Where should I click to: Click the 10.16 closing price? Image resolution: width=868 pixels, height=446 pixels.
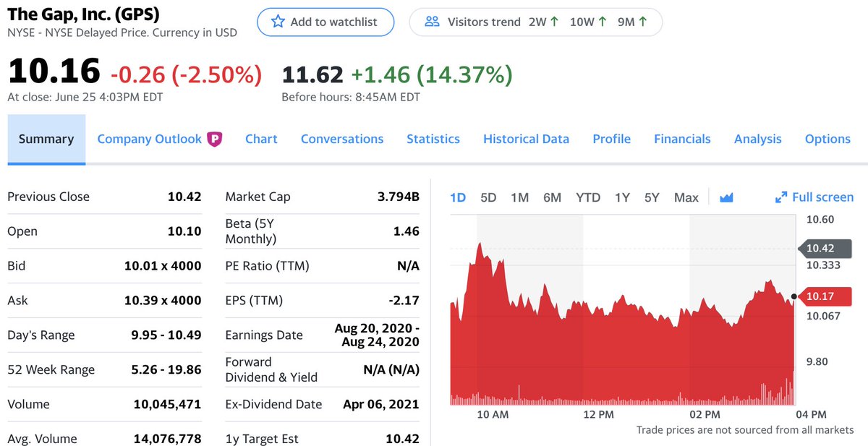coord(54,72)
